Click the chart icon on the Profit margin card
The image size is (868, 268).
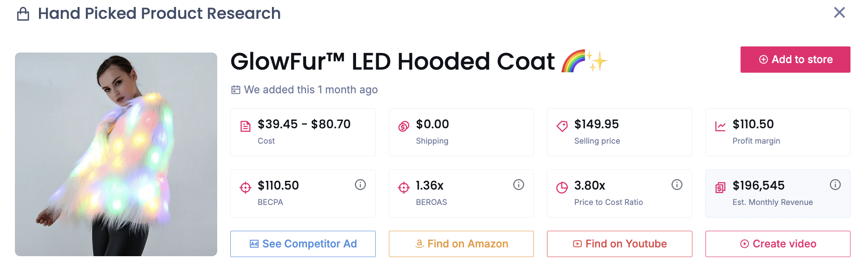pyautogui.click(x=721, y=124)
